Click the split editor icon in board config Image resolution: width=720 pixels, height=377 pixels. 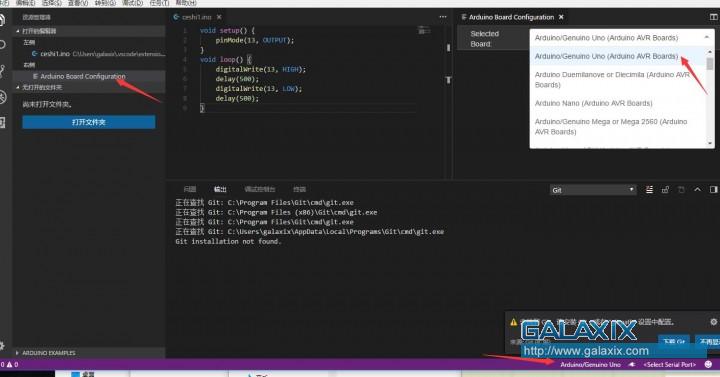tap(714, 17)
